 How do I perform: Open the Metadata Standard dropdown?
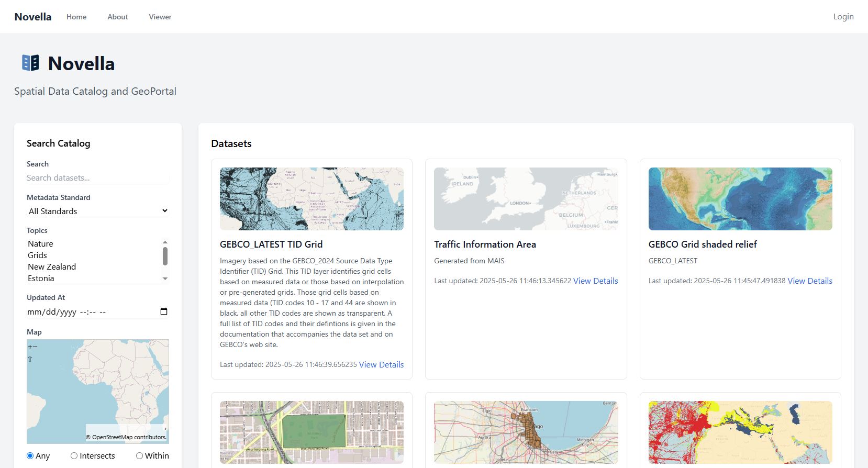click(98, 211)
